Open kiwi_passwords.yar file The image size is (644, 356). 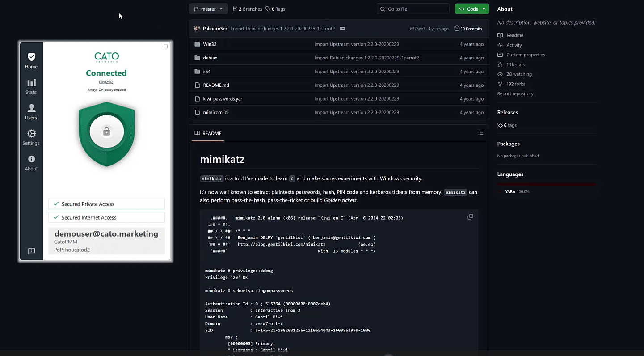point(223,99)
